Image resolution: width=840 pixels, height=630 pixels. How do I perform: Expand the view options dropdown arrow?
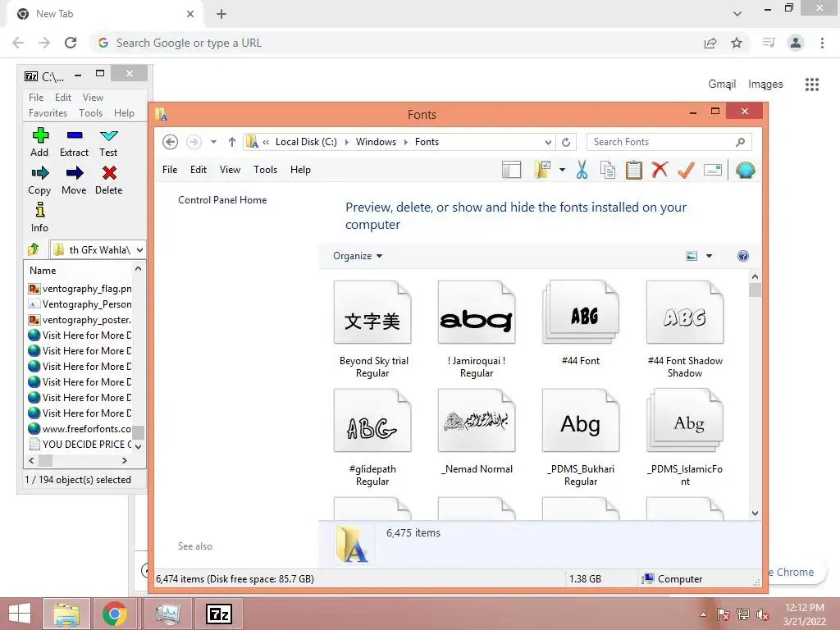pos(709,256)
